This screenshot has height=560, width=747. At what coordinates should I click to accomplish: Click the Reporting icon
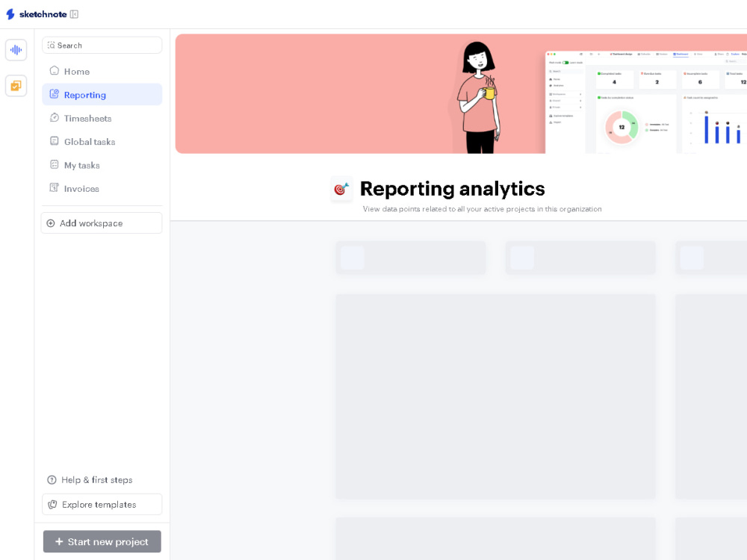55,94
